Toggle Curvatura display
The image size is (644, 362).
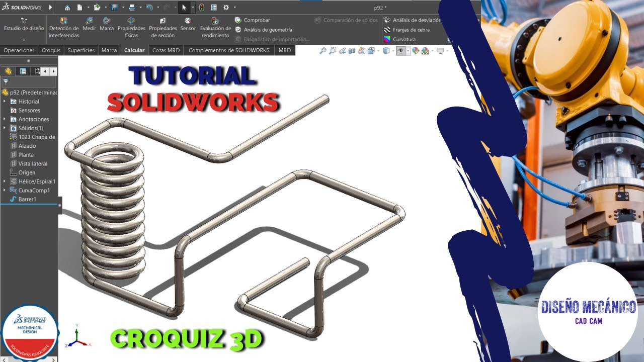399,39
